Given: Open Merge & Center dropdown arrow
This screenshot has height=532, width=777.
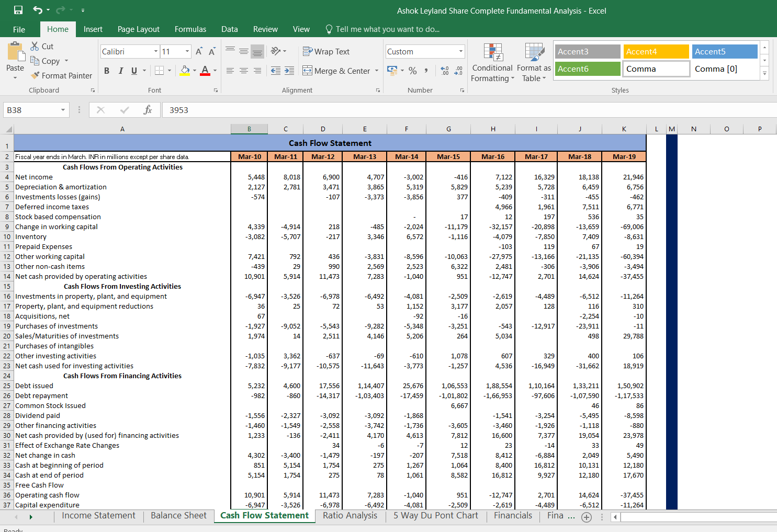Looking at the screenshot, I should (x=377, y=71).
